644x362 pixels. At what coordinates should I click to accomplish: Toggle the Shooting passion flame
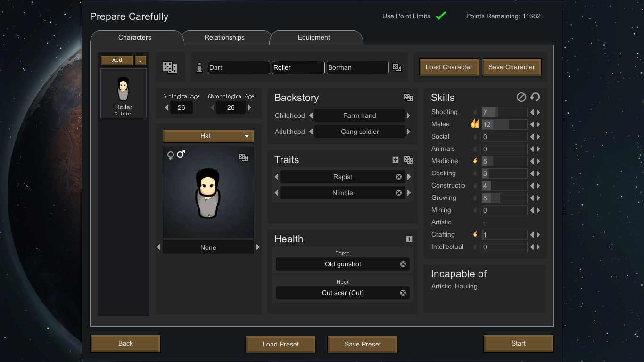coord(475,112)
